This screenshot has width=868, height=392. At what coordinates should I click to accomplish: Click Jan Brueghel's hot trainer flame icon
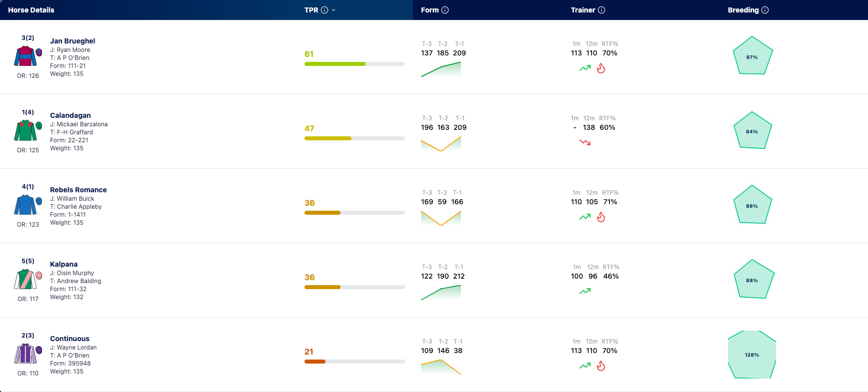pos(601,68)
